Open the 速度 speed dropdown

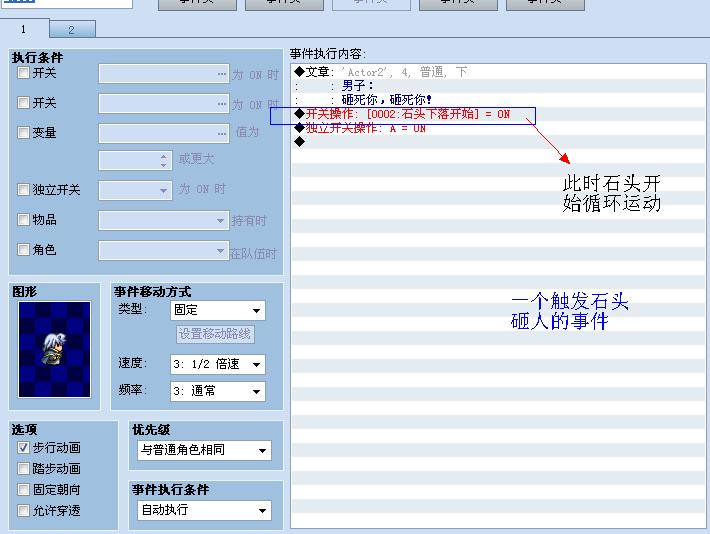[x=218, y=364]
